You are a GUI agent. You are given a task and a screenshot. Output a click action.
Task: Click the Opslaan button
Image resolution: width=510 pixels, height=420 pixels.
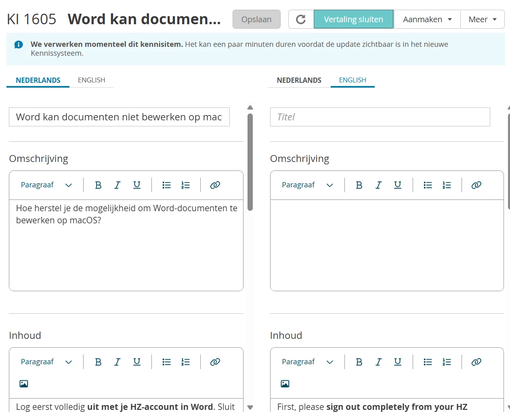tap(256, 19)
